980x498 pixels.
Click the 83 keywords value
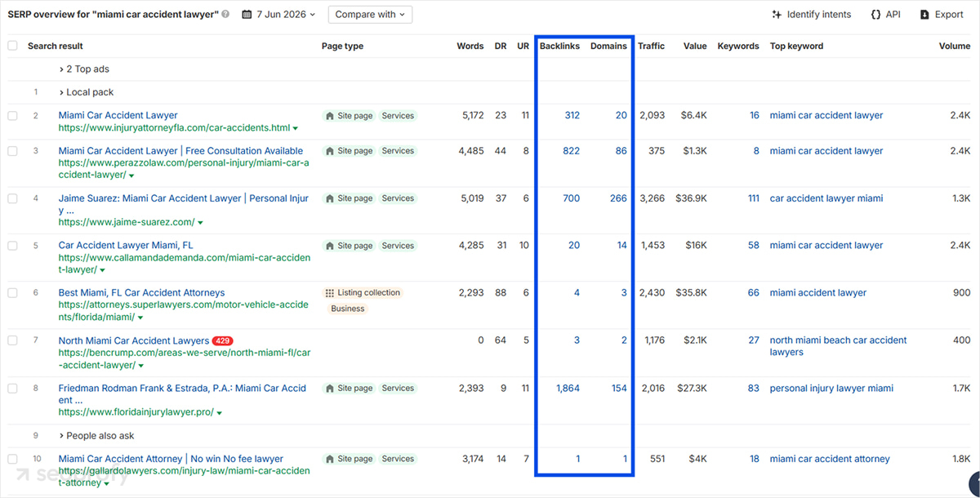click(x=753, y=389)
